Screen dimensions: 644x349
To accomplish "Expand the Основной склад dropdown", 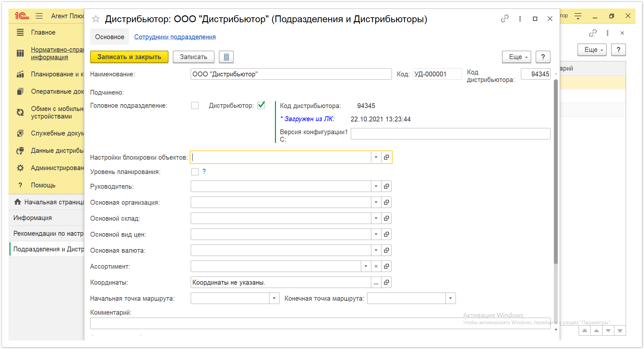I will (x=376, y=218).
